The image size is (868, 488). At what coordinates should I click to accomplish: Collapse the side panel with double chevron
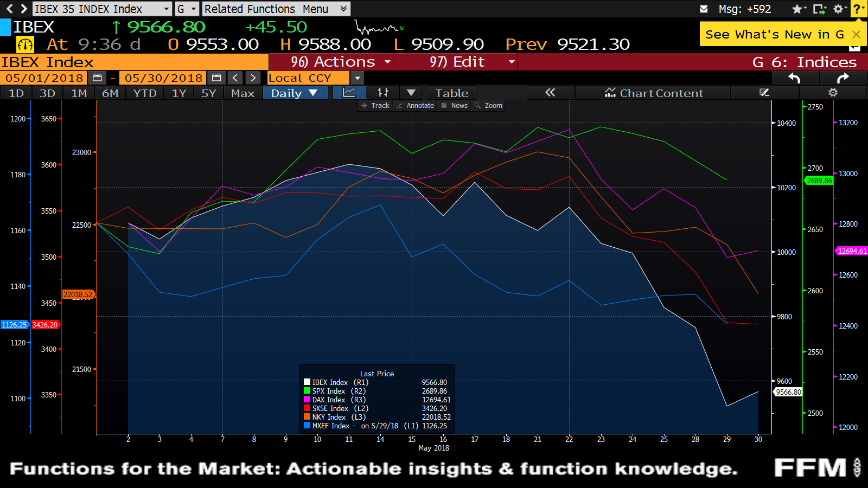pyautogui.click(x=550, y=93)
